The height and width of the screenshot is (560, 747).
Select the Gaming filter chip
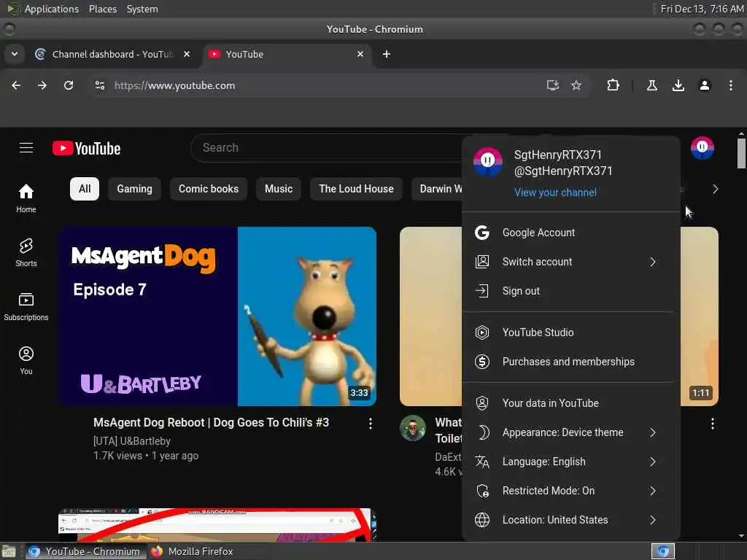[x=134, y=189]
